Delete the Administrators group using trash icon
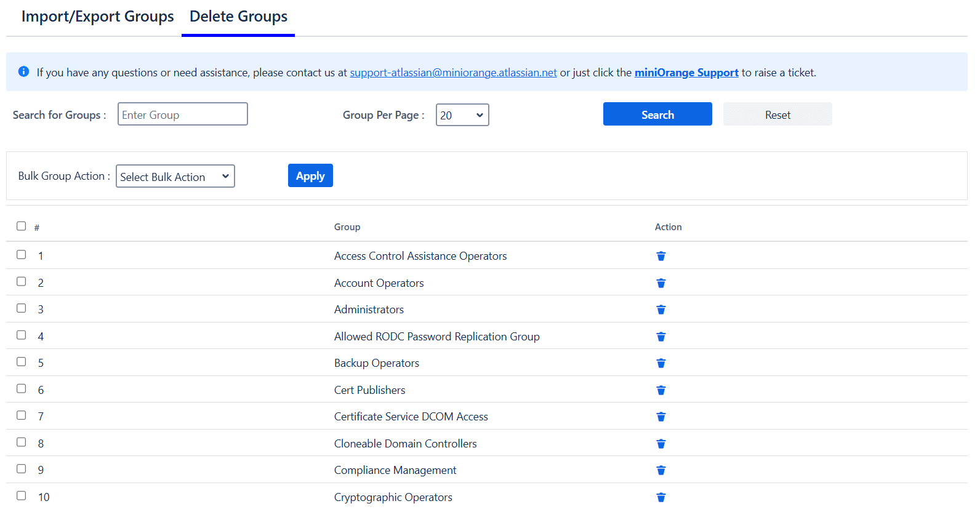 point(661,310)
